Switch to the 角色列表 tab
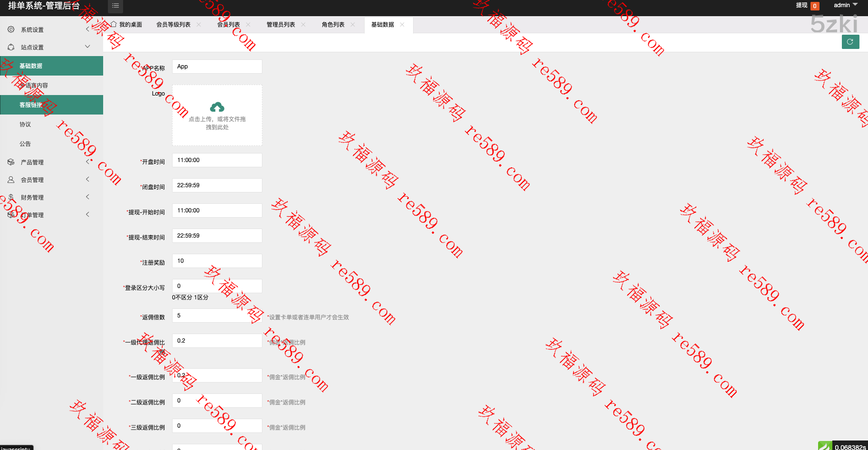 333,25
